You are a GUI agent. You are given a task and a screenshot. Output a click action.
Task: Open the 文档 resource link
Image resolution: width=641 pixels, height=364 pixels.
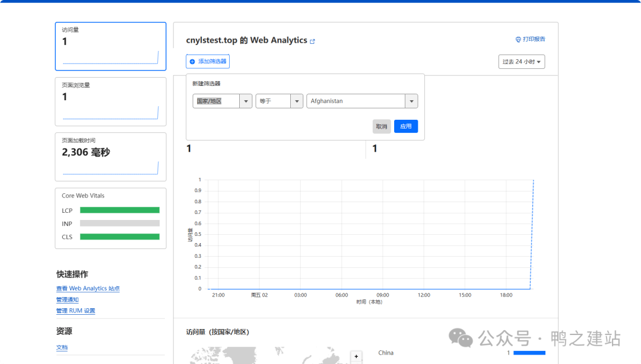(62, 347)
